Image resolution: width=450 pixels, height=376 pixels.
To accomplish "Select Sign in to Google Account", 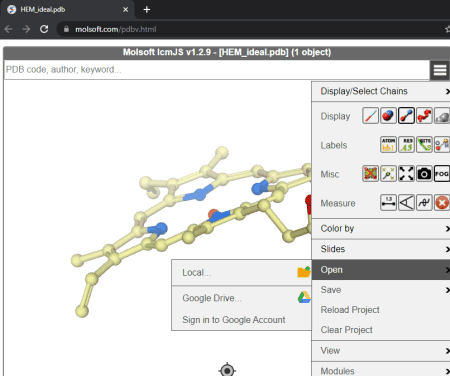I will coord(242,320).
